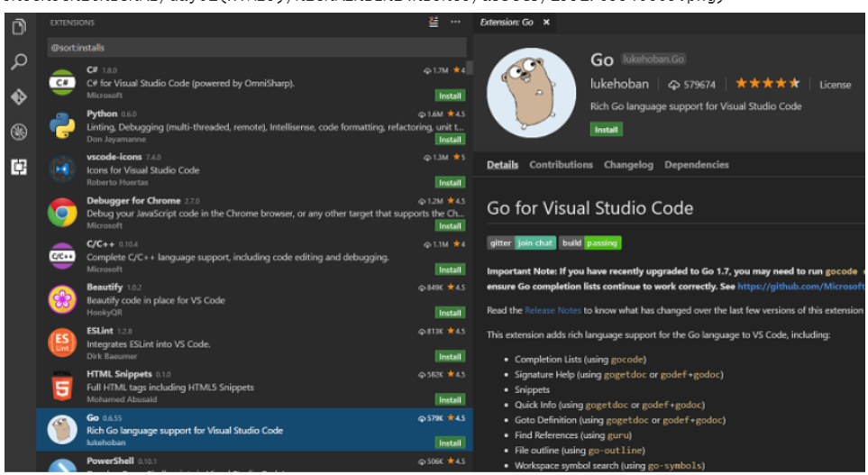Screen dimensions: 868x475
Task: Click the @sort:installs search field
Action: click(x=256, y=48)
